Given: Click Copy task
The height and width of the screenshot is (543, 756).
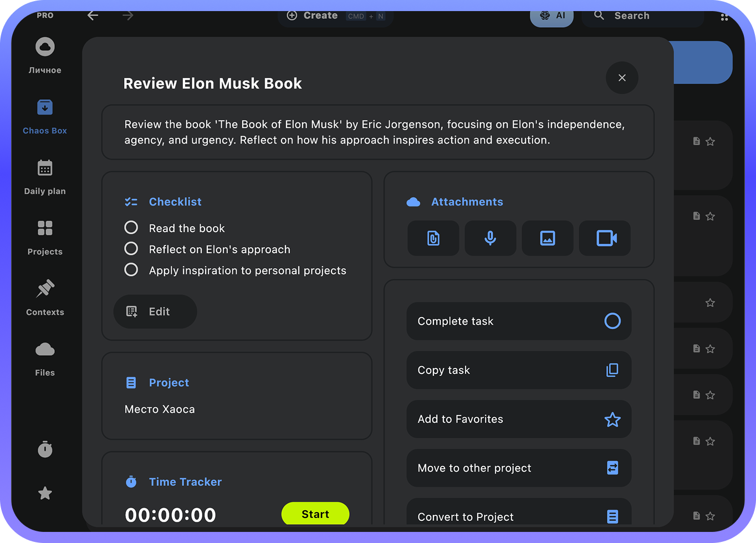Looking at the screenshot, I should point(519,370).
